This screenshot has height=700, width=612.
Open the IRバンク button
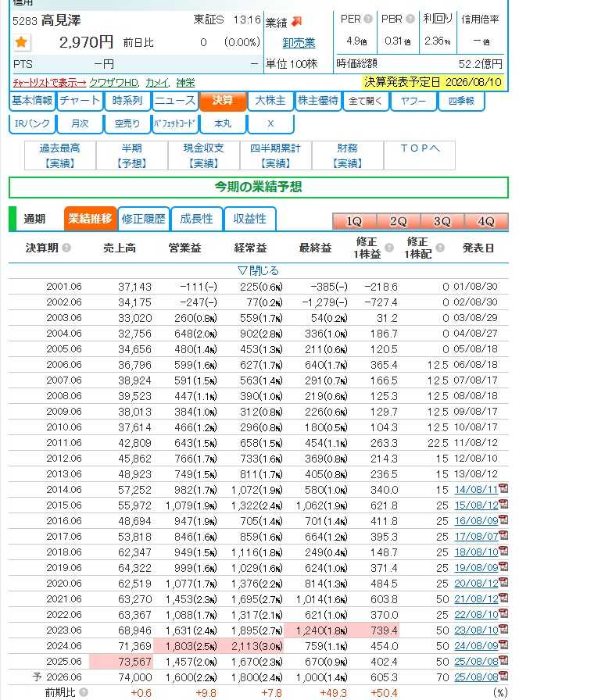pyautogui.click(x=32, y=123)
